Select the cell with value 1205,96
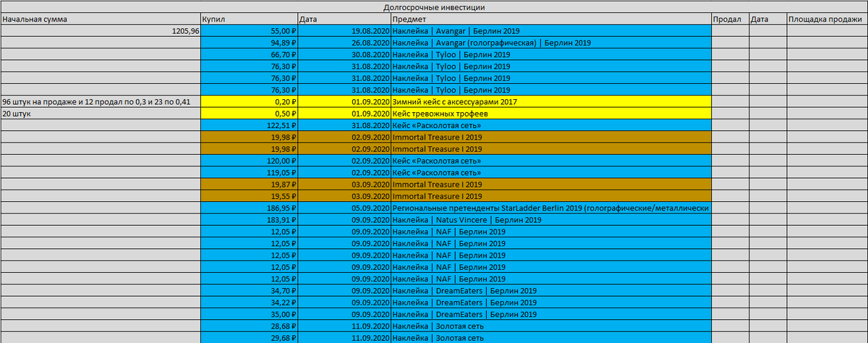868x343 pixels. pyautogui.click(x=101, y=31)
